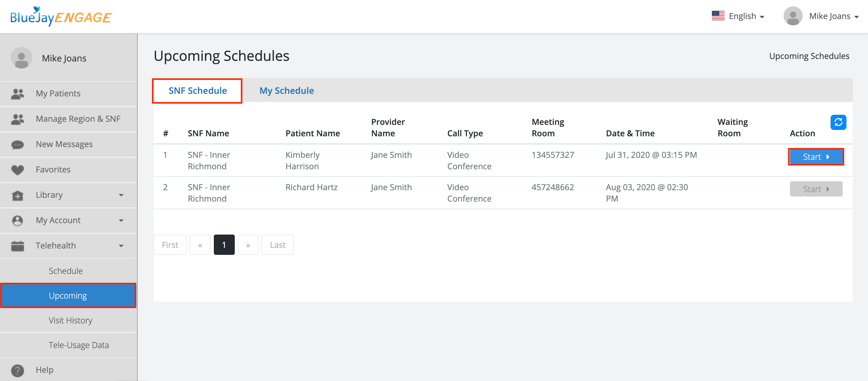This screenshot has height=381, width=868.
Task: Click the Telehealth calendar icon
Action: coord(17,246)
